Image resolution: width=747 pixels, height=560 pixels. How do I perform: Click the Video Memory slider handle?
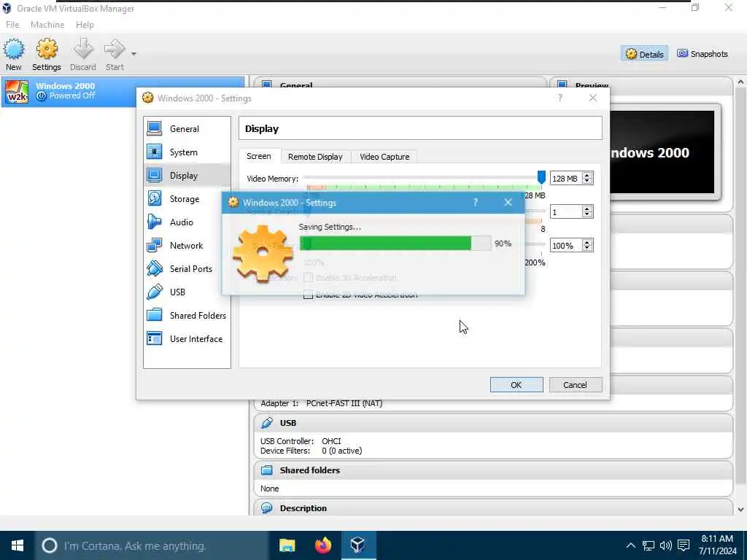[x=541, y=178]
